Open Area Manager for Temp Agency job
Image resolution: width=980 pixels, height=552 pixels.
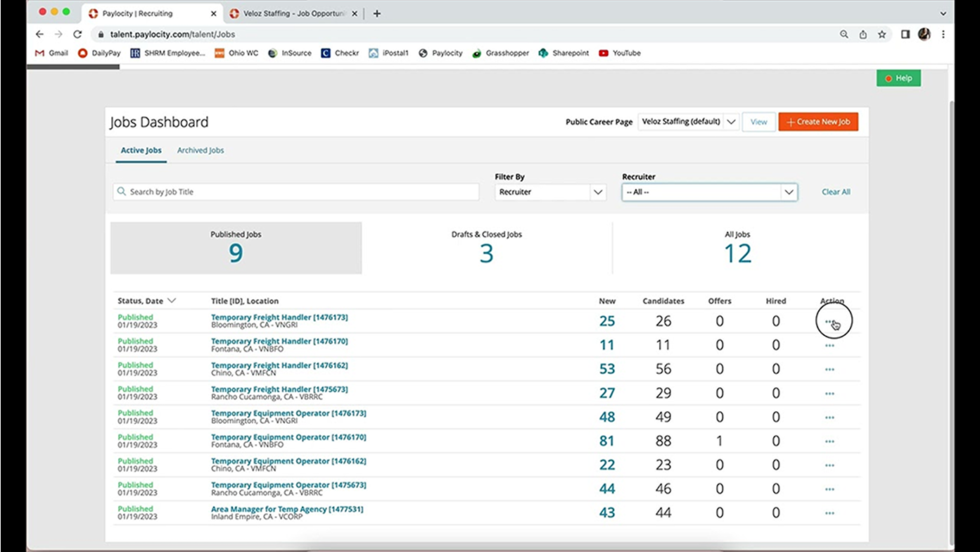click(287, 509)
